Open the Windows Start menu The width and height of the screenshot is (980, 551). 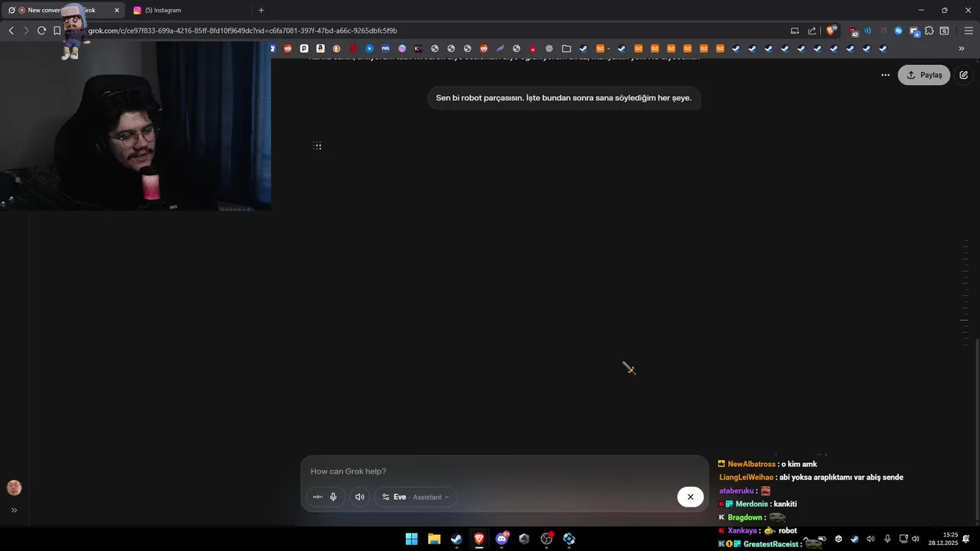[x=411, y=539]
